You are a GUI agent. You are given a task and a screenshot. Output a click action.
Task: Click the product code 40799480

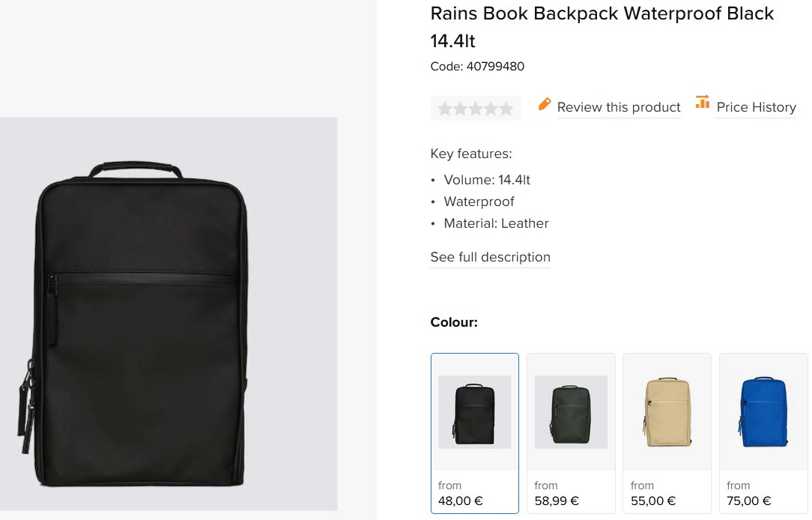click(495, 66)
